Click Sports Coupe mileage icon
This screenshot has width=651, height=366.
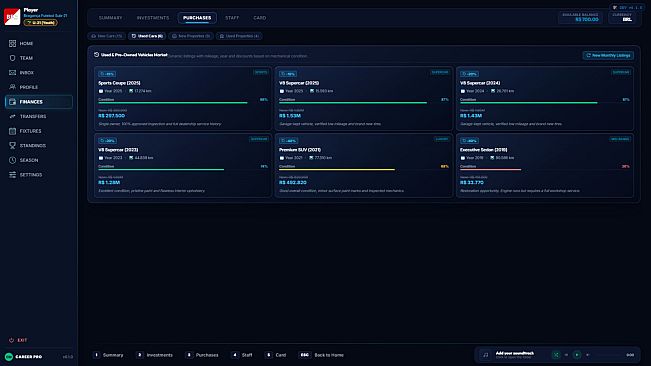click(131, 91)
